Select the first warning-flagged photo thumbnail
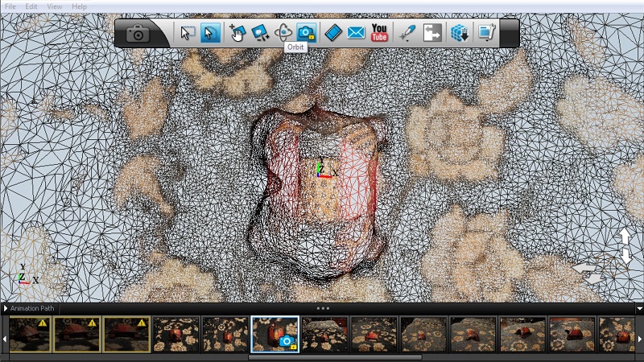Viewport: 644px width, 362px height. tap(30, 335)
